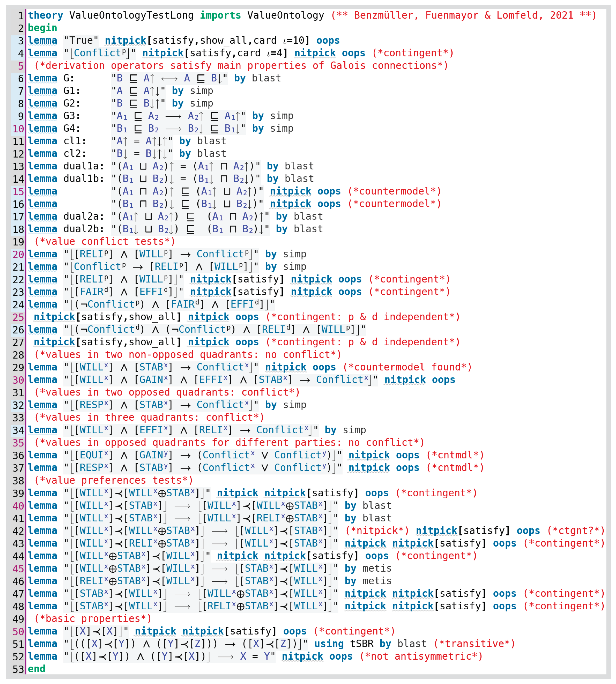The height and width of the screenshot is (684, 616).
Task: Click line number 30 in the gutter
Action: (x=18, y=380)
